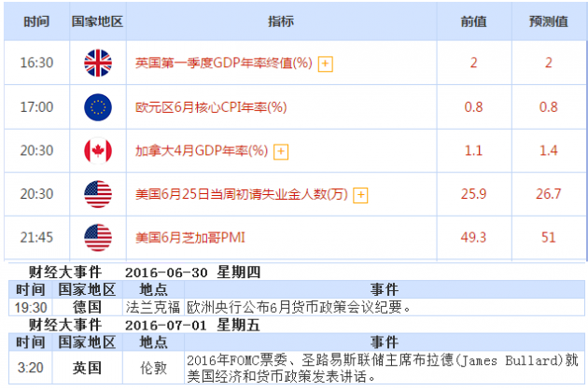Image resolution: width=588 pixels, height=391 pixels.
Task: Select the James Bullard speech event row
Action: [384, 369]
